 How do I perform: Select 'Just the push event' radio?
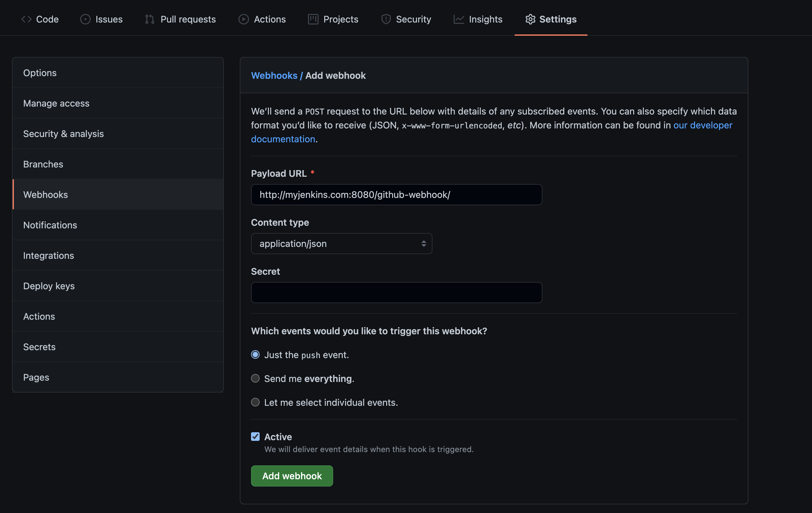coord(255,354)
